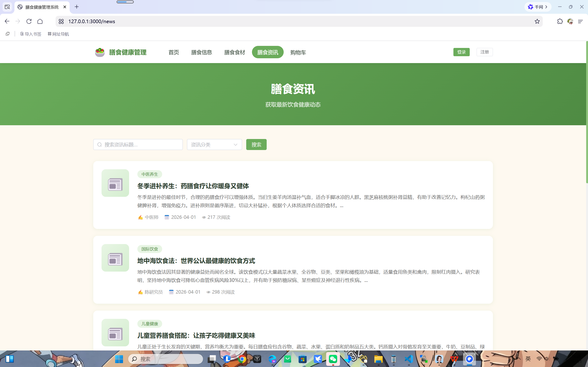This screenshot has height=367, width=588.
Task: Open the 资讯分类 dropdown
Action: coord(214,145)
